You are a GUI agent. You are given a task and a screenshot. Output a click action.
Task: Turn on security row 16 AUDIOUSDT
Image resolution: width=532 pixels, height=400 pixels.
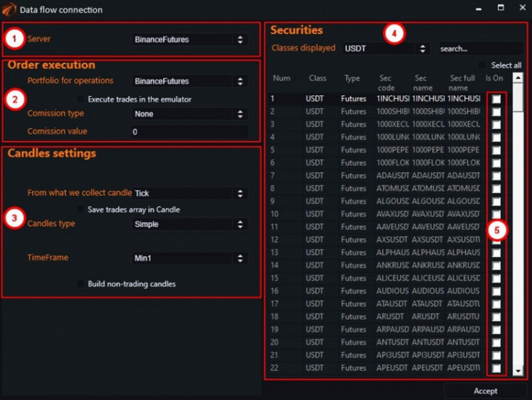pyautogui.click(x=496, y=291)
